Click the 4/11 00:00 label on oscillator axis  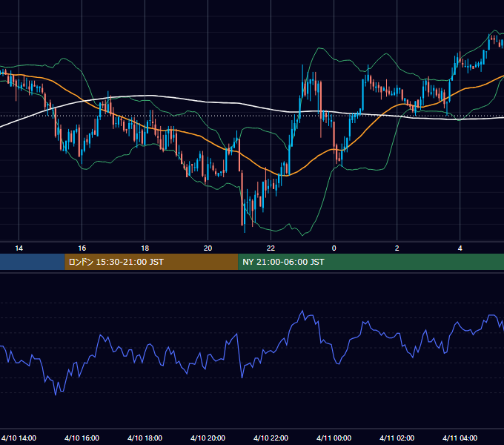(334, 438)
